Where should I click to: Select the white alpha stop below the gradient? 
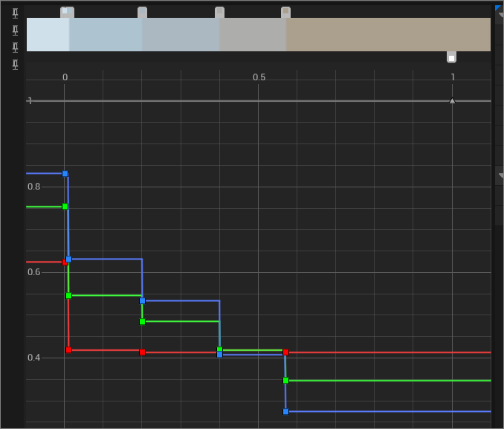tap(452, 57)
